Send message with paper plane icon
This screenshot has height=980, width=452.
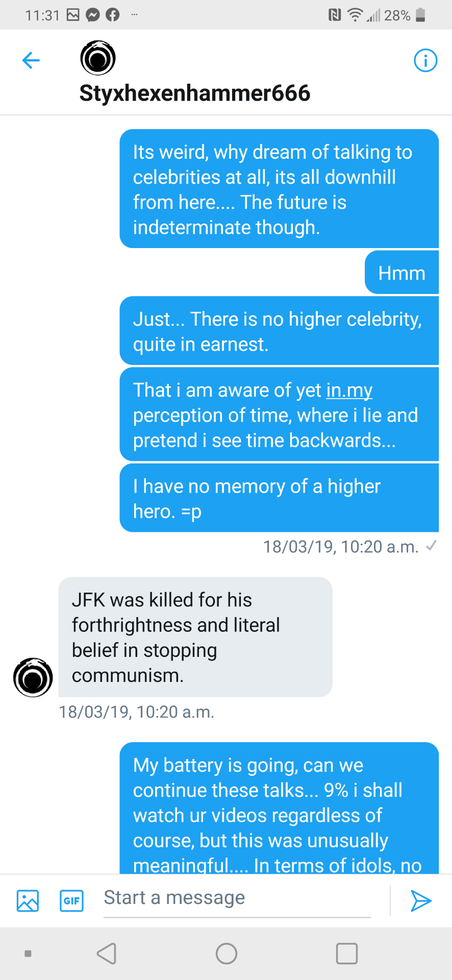click(x=421, y=900)
